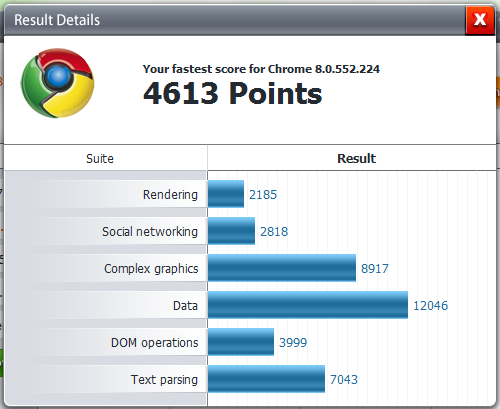The image size is (500, 409).
Task: Select the Social networking suite label
Action: click(150, 231)
